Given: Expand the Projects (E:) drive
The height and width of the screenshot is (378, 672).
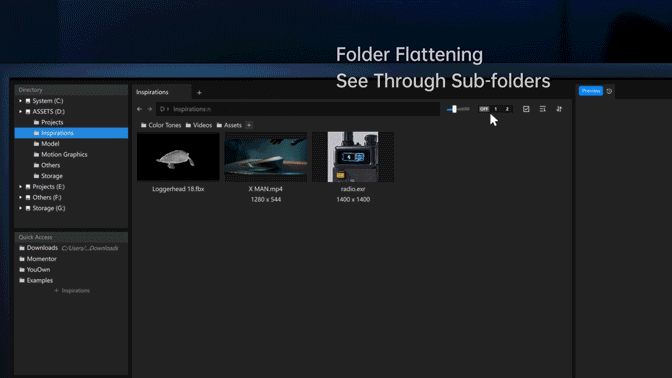Looking at the screenshot, I should (20, 186).
